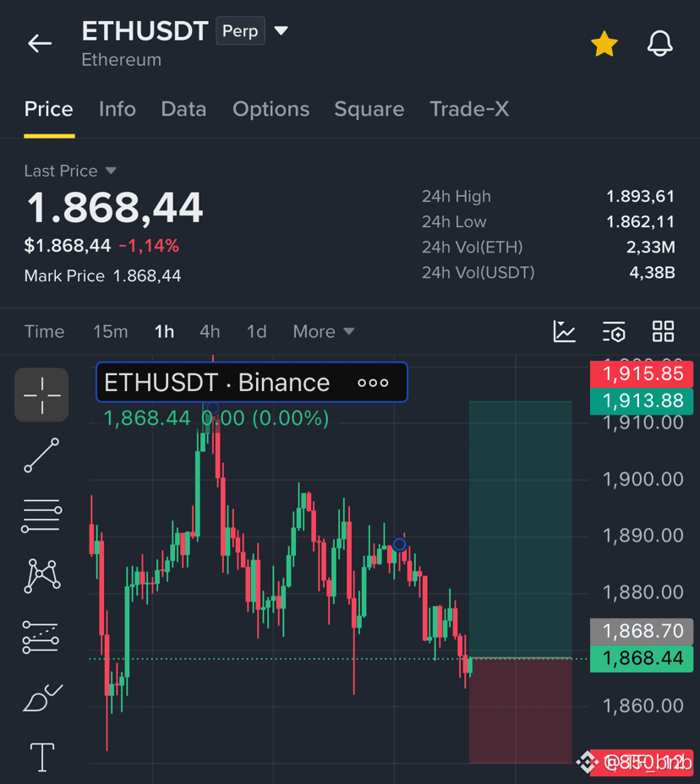This screenshot has width=700, height=784.
Task: Click the -1,14% change percentage
Action: pyautogui.click(x=149, y=246)
